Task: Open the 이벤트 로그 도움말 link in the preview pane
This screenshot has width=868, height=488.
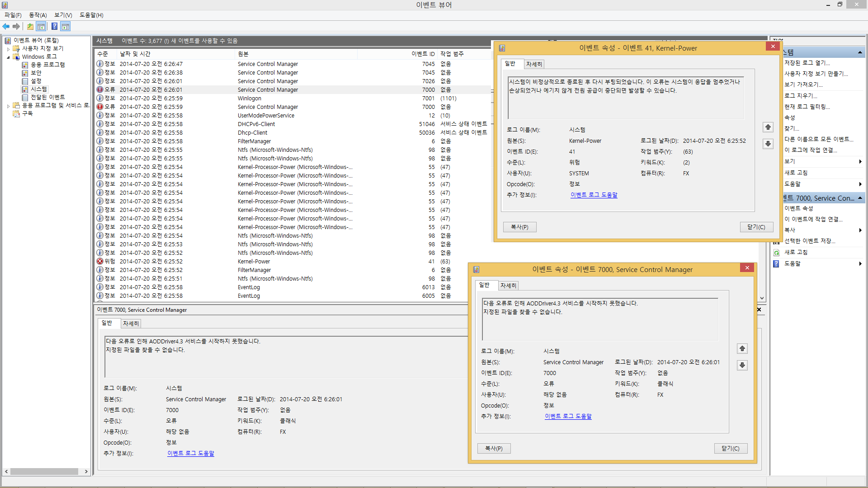Action: click(x=191, y=454)
